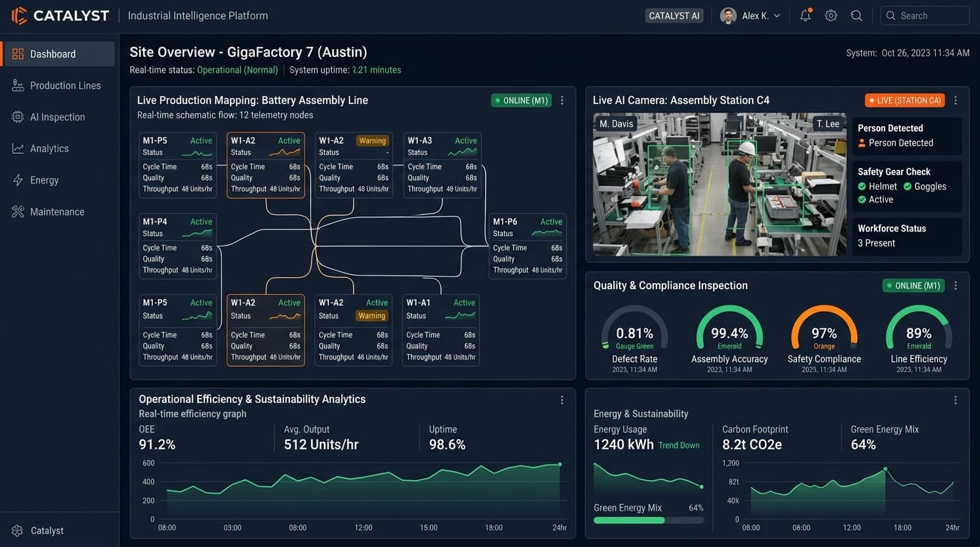Navigate to Production Lines
This screenshot has height=547, width=980.
(58, 85)
